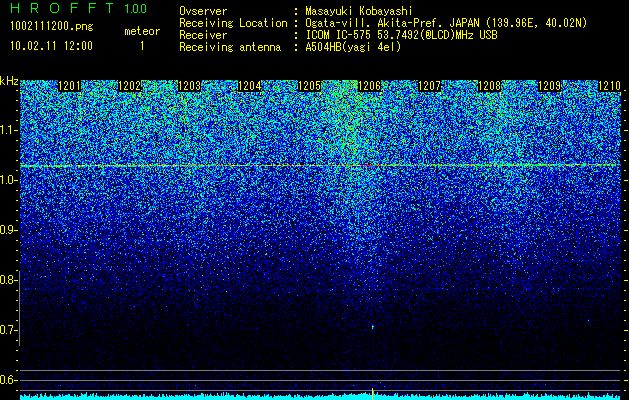
Task: Click the 1202 time marker label
Action: 130,86
